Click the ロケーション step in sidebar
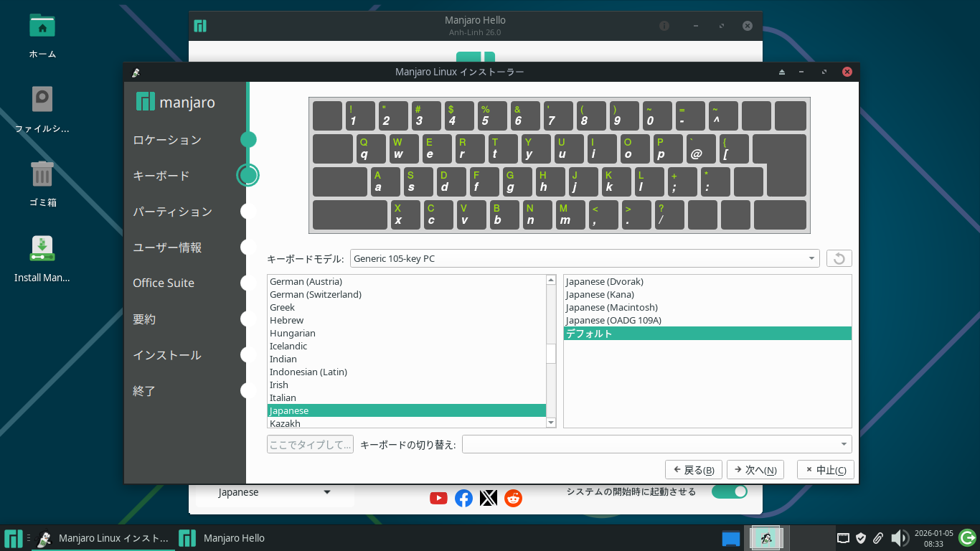Screen dimensions: 980x551 pos(167,140)
